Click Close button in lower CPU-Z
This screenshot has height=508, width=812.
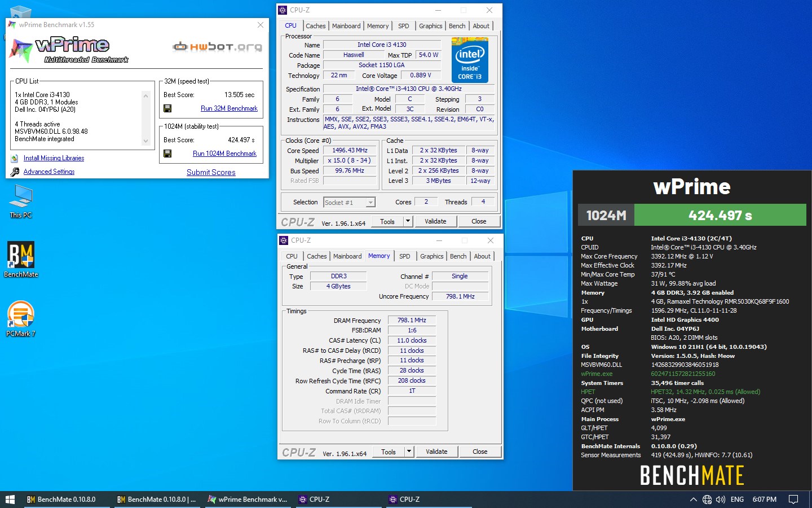pyautogui.click(x=480, y=452)
